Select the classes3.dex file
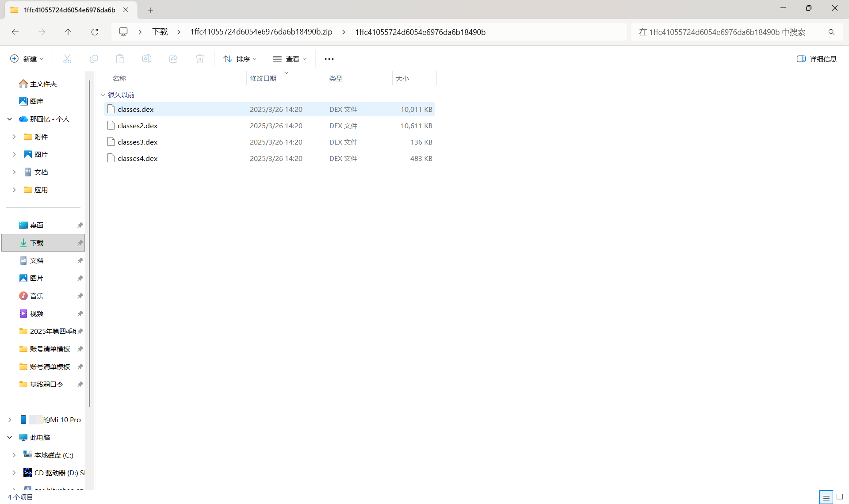The height and width of the screenshot is (504, 849). [138, 142]
